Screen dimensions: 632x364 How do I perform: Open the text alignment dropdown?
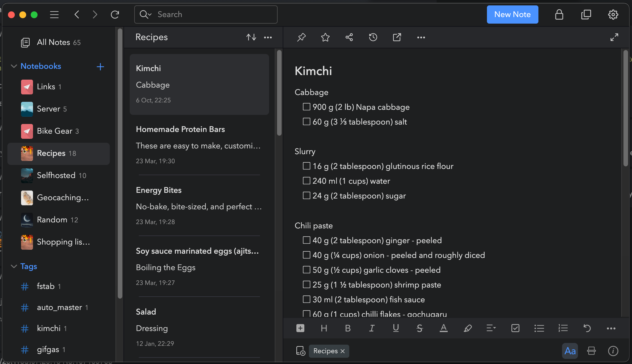[491, 328]
